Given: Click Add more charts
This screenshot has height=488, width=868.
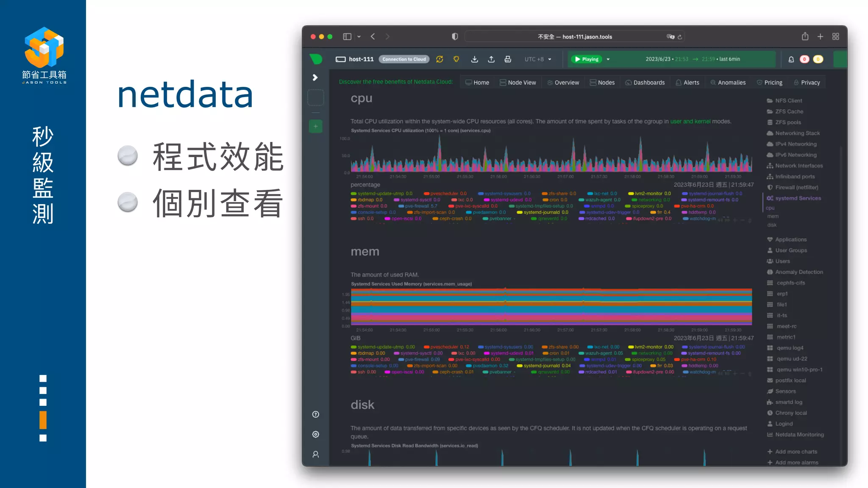Looking at the screenshot, I should (x=792, y=452).
